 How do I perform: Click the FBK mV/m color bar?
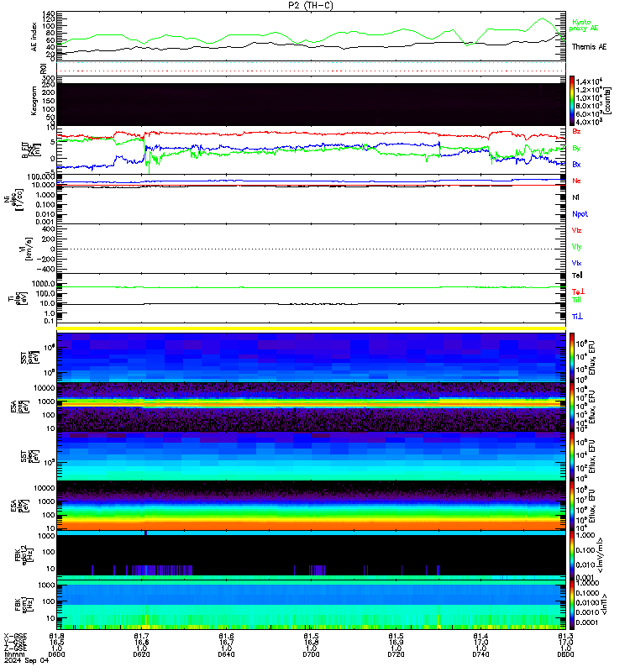tap(572, 555)
